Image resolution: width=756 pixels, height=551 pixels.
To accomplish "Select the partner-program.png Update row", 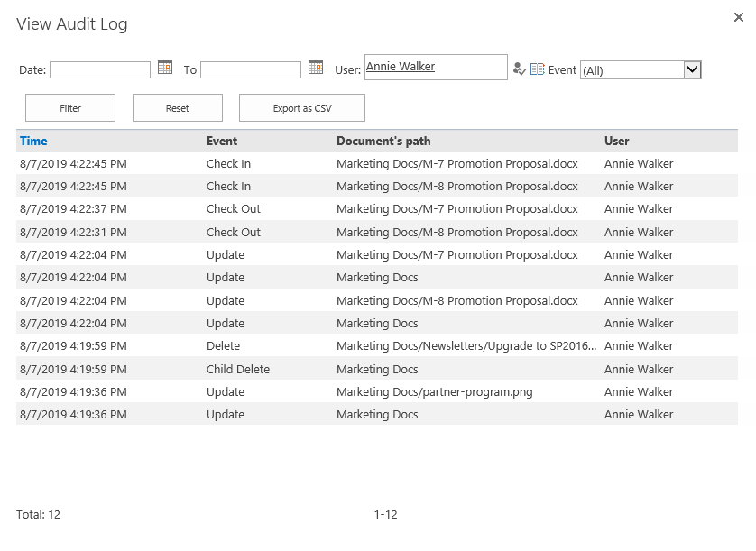I will (x=377, y=391).
